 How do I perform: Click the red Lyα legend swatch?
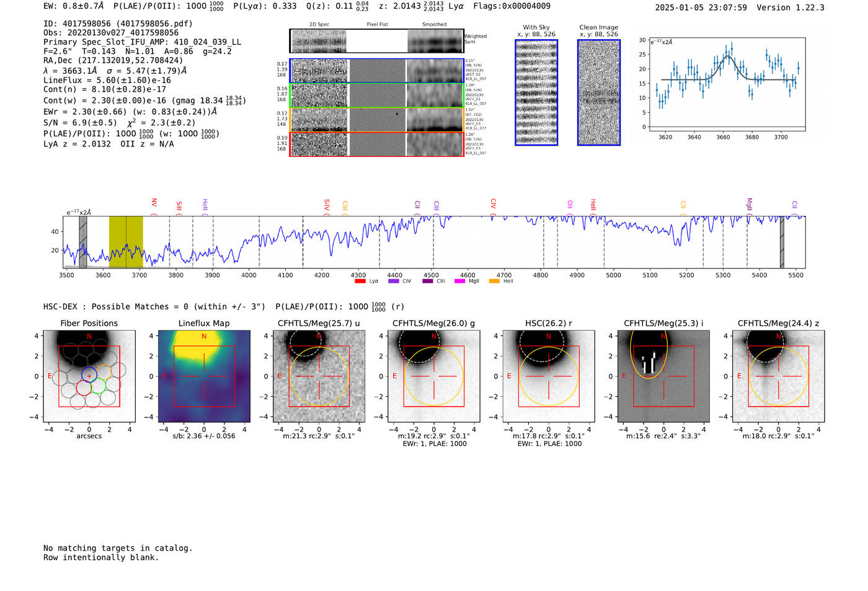coord(360,281)
